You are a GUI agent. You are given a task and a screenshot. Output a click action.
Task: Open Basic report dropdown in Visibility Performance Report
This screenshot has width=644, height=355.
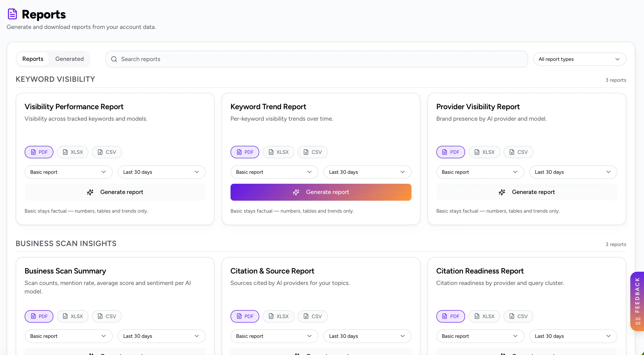click(x=69, y=172)
